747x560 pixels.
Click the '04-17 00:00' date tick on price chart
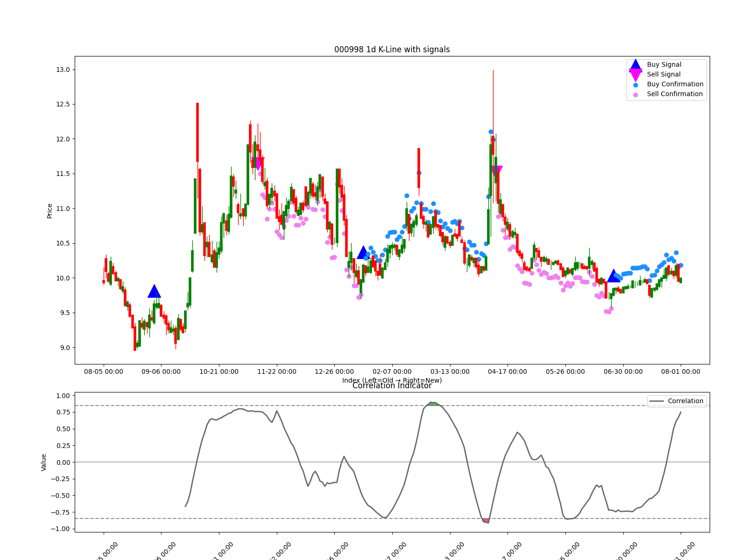point(507,372)
